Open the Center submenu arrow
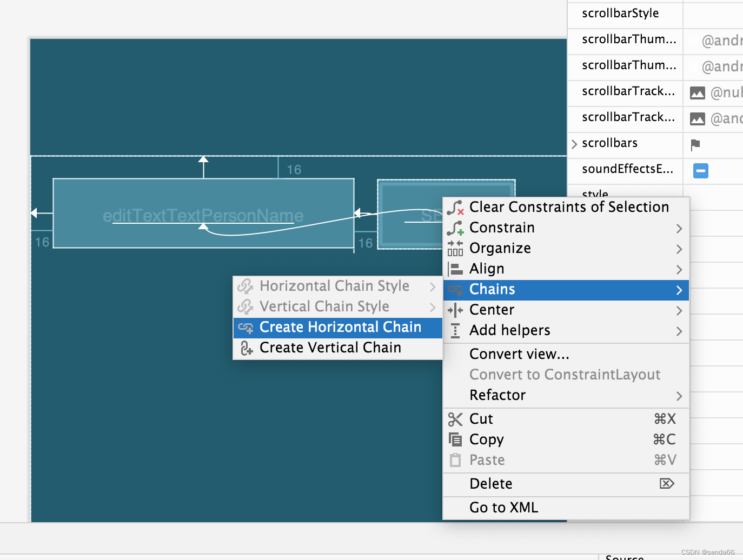This screenshot has width=743, height=560. pyautogui.click(x=679, y=311)
